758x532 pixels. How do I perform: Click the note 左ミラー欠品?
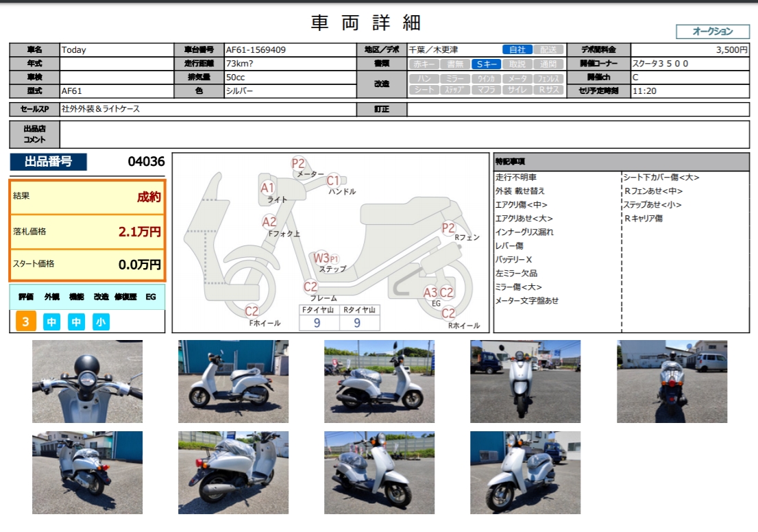(x=516, y=274)
